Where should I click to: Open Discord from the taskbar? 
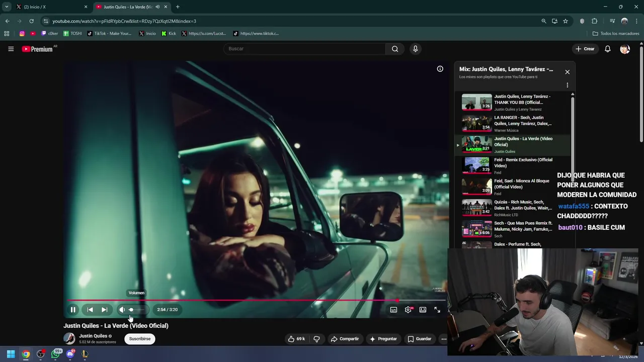(x=70, y=354)
